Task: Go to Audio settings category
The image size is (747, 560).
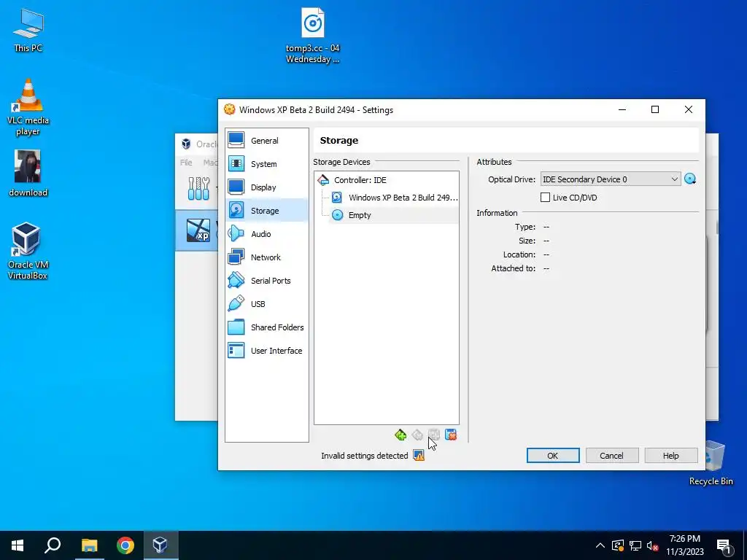Action: (266, 234)
